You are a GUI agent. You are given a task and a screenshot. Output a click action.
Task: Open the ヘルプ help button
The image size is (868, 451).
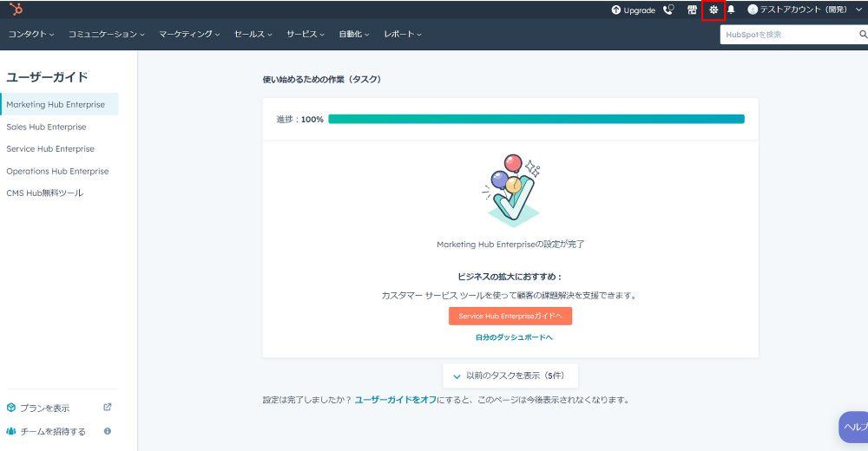point(853,427)
